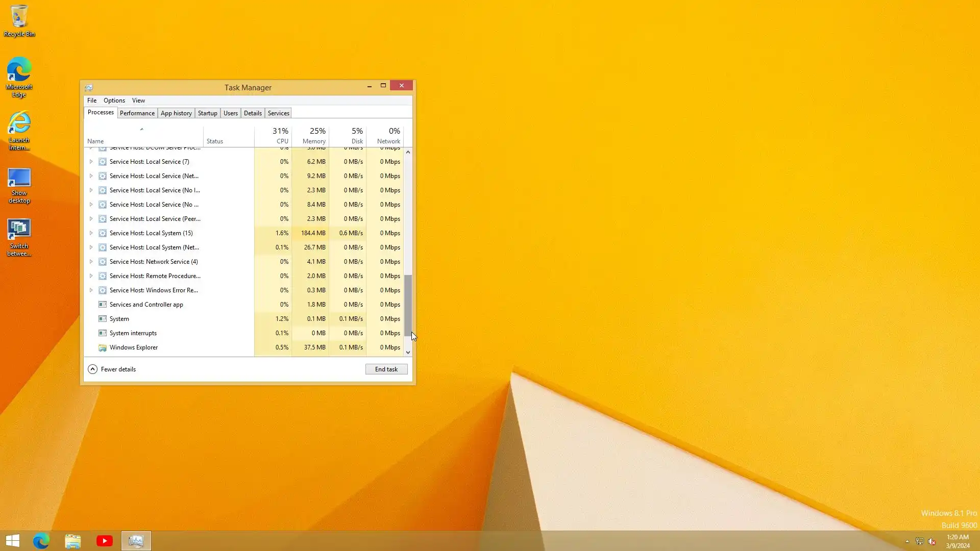Click the Services and Controller app icon

point(102,305)
